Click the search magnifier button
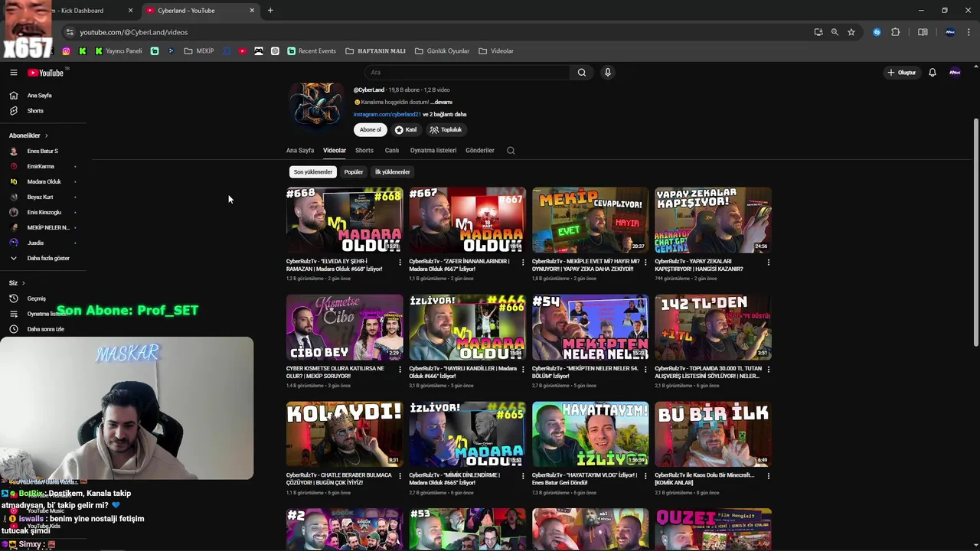Screen dimensions: 980x551 point(582,73)
